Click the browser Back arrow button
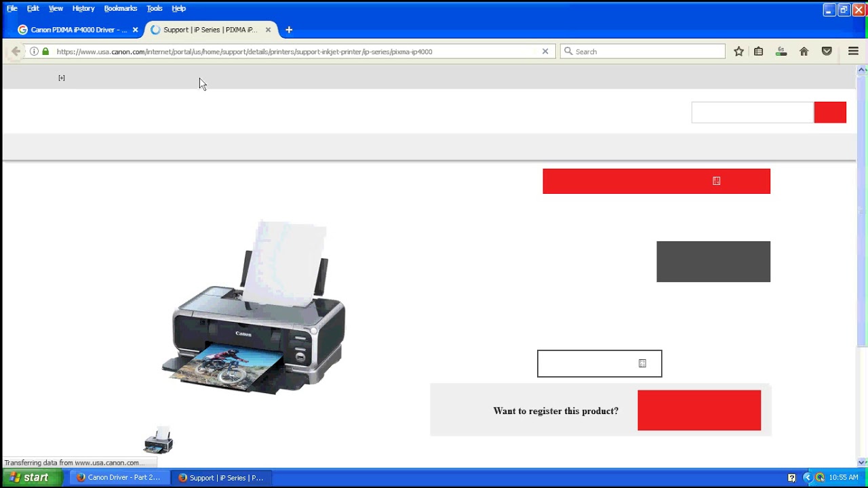This screenshot has height=488, width=868. [16, 52]
